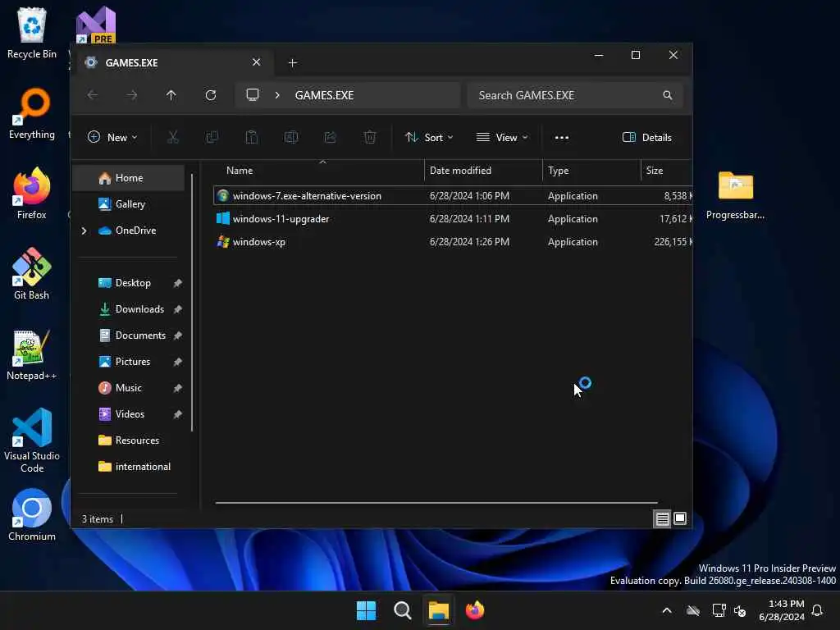
Task: Refresh the GAMES.EXE folder view
Action: point(211,95)
